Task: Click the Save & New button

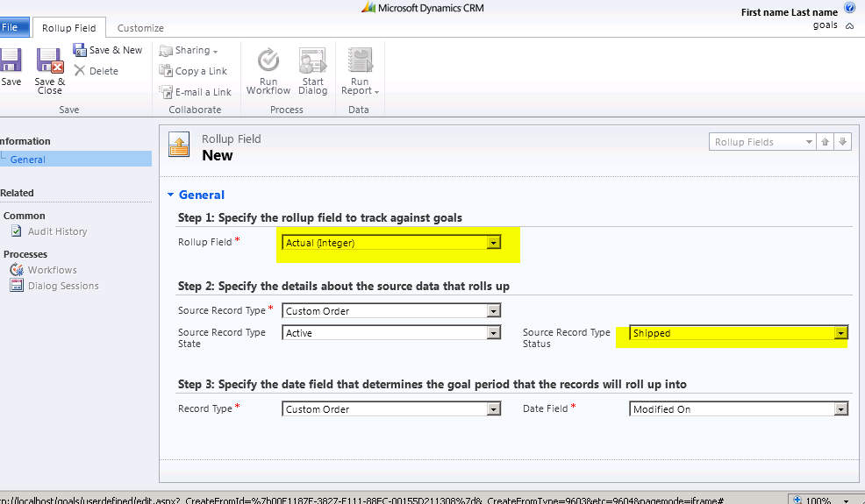Action: pyautogui.click(x=108, y=50)
